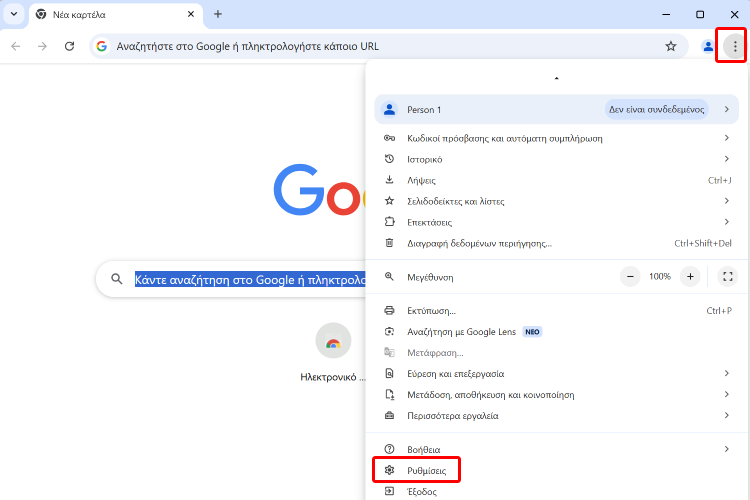This screenshot has height=500, width=750.
Task: Click the exit door icon
Action: [x=389, y=491]
